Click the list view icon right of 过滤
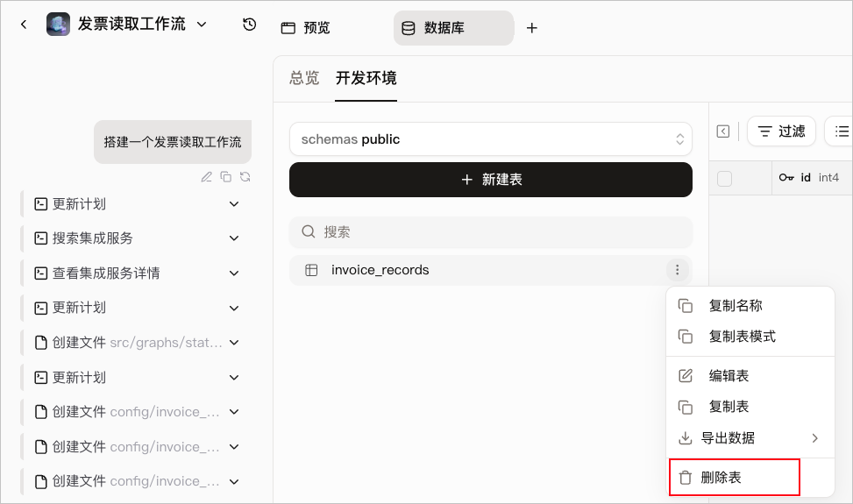This screenshot has height=504, width=853. tap(841, 131)
